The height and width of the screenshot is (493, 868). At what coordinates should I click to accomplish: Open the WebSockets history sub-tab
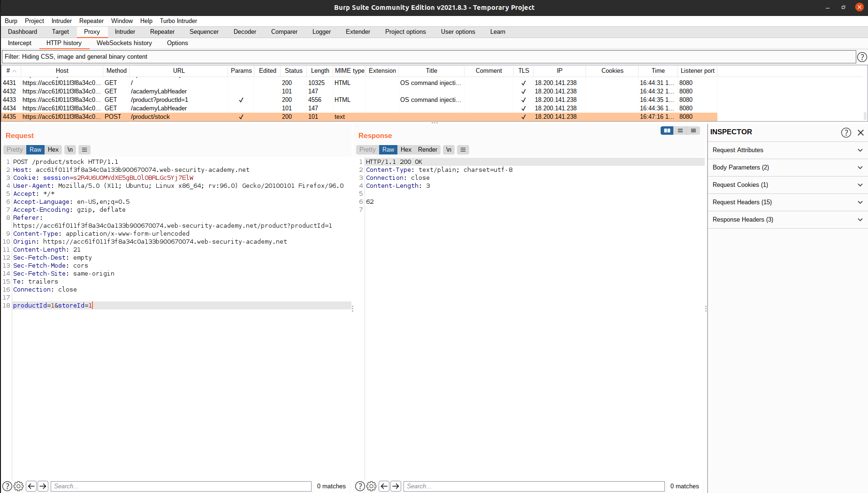tap(124, 43)
